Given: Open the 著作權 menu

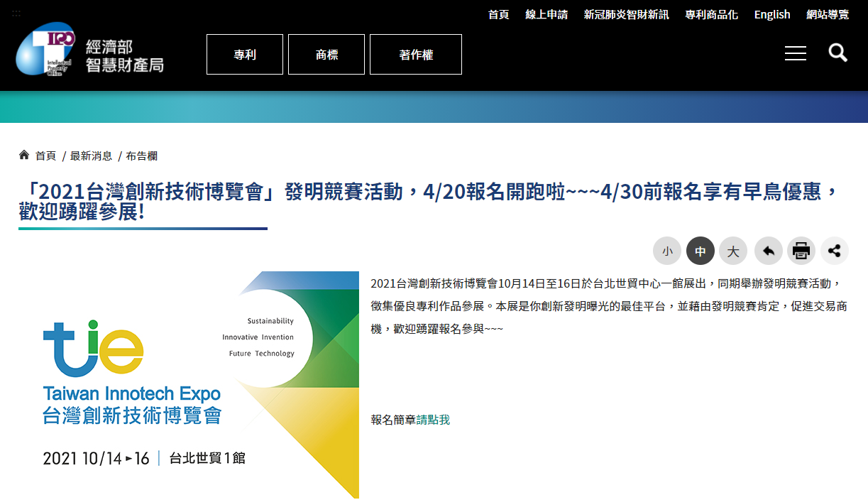Looking at the screenshot, I should (x=416, y=54).
